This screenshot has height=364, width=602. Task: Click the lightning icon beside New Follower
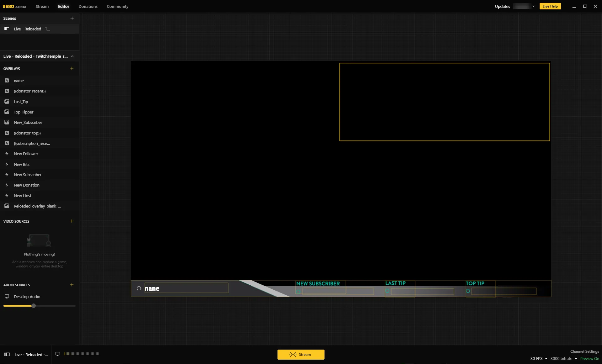pyautogui.click(x=7, y=154)
